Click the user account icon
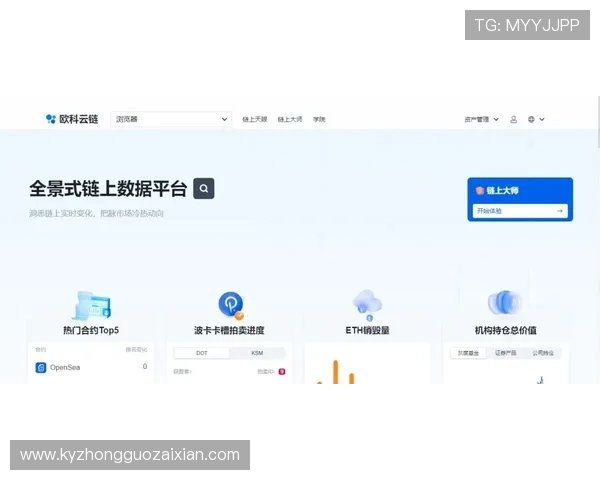Screen dimensions: 600x480 514,119
